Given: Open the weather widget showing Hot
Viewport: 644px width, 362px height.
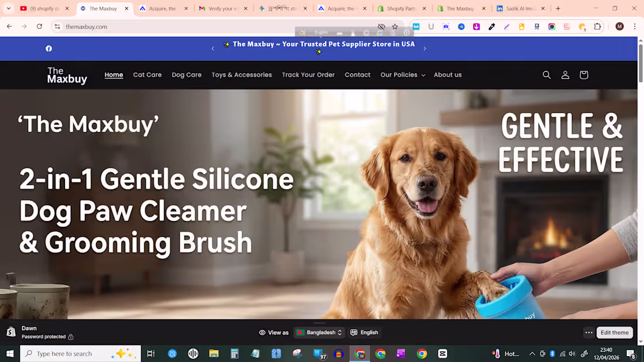Looking at the screenshot, I should click(x=506, y=353).
